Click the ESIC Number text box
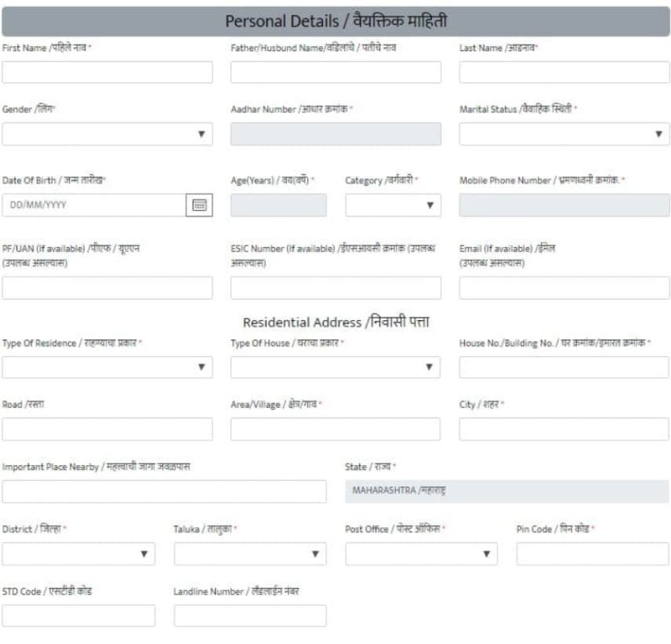Screen dimensions: 671x644 [x=335, y=288]
